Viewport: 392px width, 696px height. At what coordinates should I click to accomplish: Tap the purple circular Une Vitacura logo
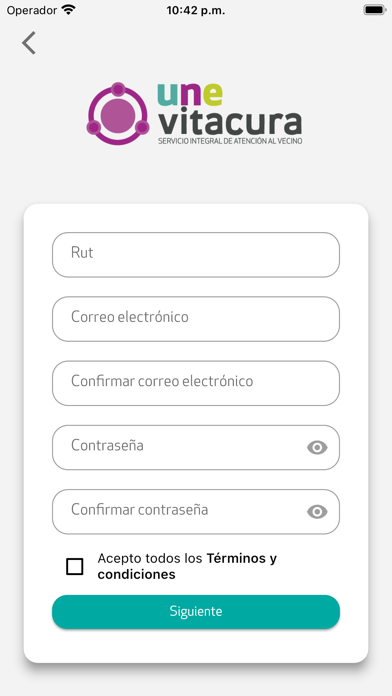[x=118, y=114]
